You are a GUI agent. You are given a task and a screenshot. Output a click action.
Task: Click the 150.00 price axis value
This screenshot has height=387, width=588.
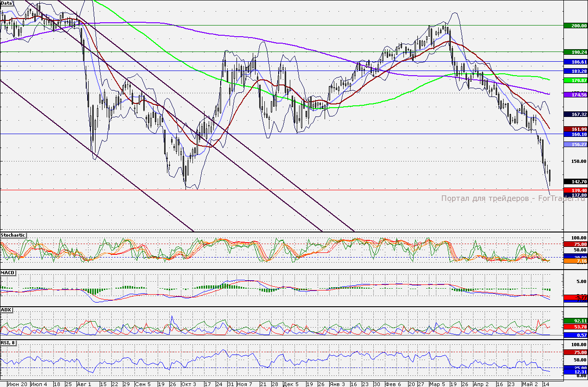(580, 161)
